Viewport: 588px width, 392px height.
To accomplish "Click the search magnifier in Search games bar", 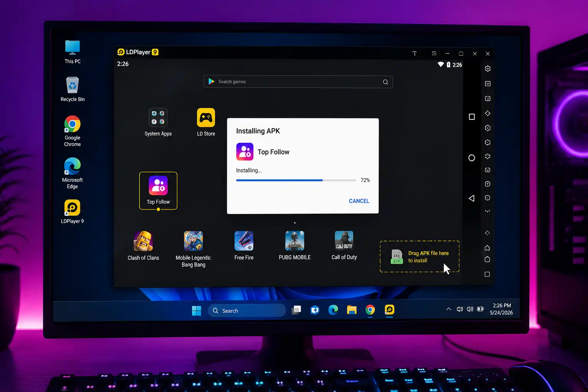I will click(385, 82).
